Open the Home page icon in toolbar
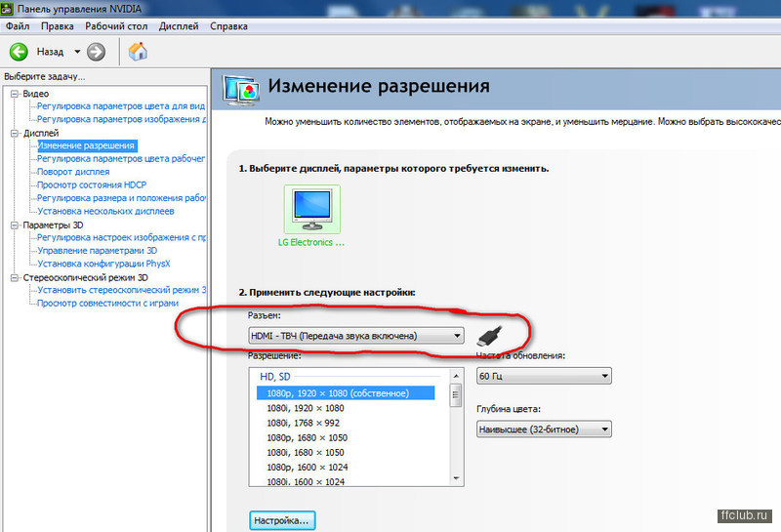The image size is (781, 532). [138, 52]
